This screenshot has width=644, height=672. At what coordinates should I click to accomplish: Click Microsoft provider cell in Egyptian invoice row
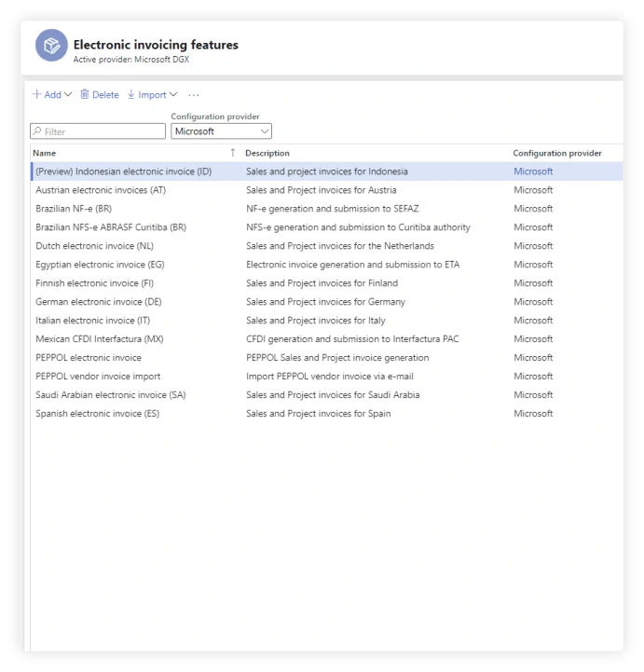[x=533, y=265]
